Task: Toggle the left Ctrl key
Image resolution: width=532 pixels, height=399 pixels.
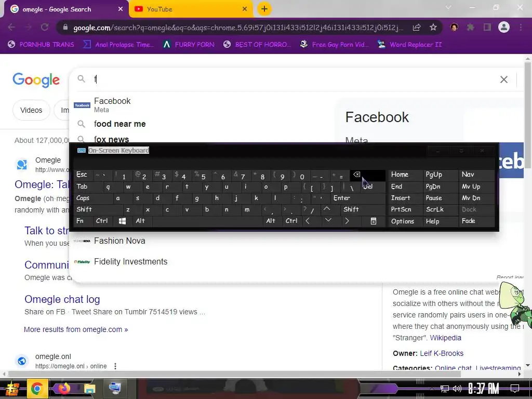Action: (x=103, y=221)
